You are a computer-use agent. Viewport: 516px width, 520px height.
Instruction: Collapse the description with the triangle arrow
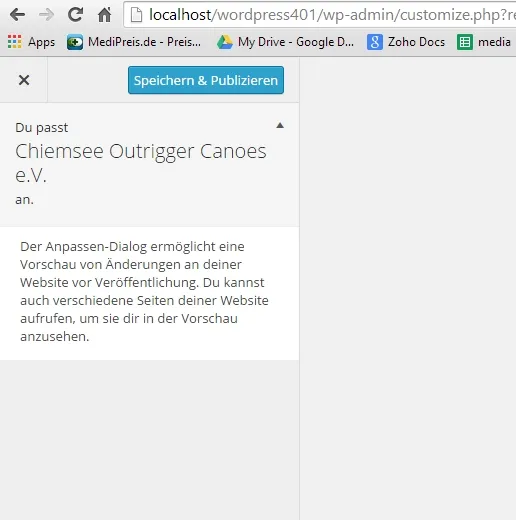(x=280, y=125)
